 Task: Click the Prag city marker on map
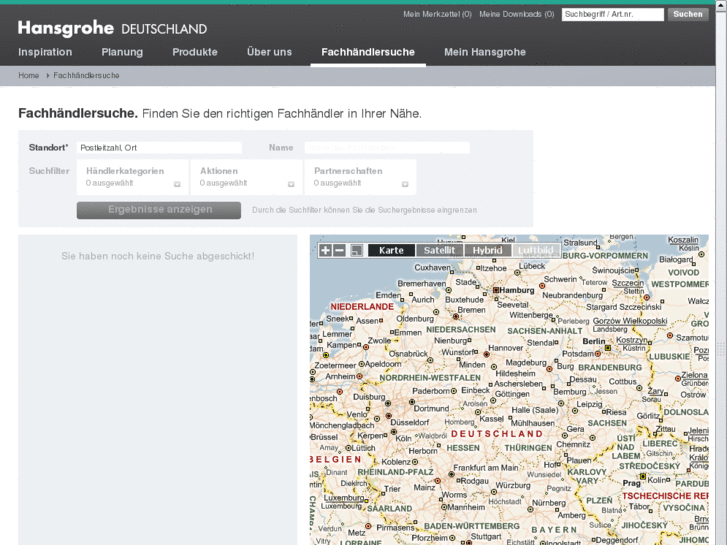coord(643,476)
